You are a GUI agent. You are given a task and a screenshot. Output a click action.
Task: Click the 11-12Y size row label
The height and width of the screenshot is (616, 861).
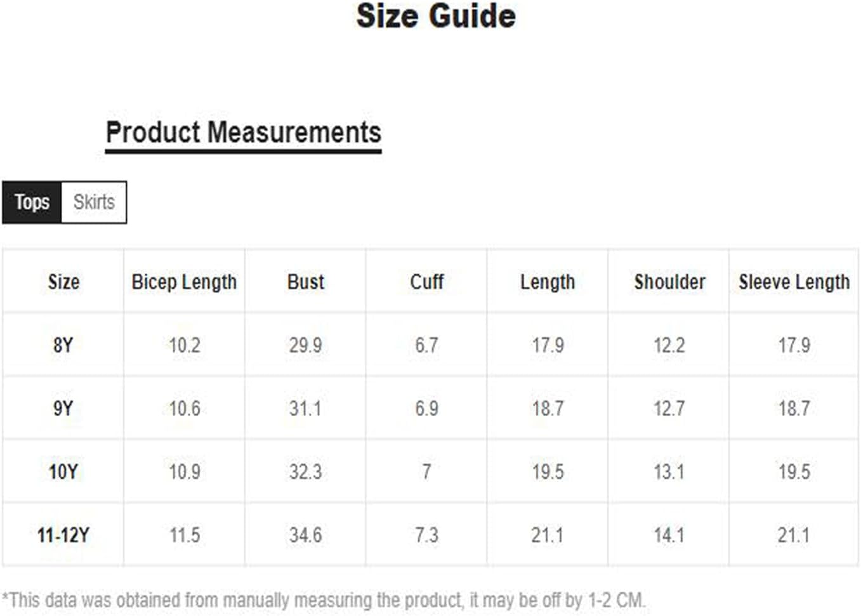63,535
